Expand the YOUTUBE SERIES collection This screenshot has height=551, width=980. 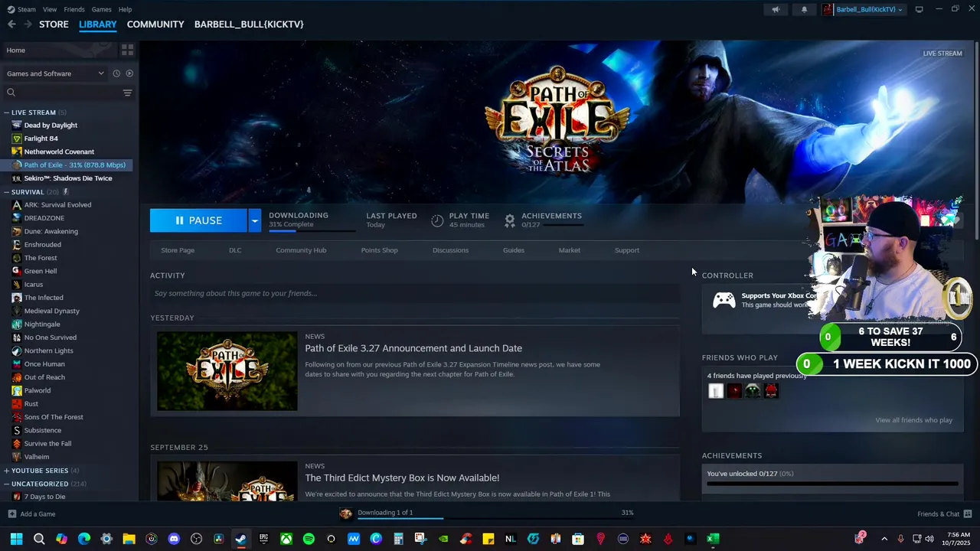tap(7, 471)
